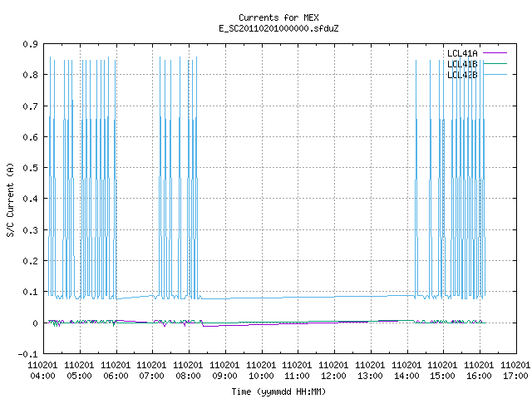The image size is (532, 399).
Task: Click the LCL41B legend label
Action: point(462,64)
